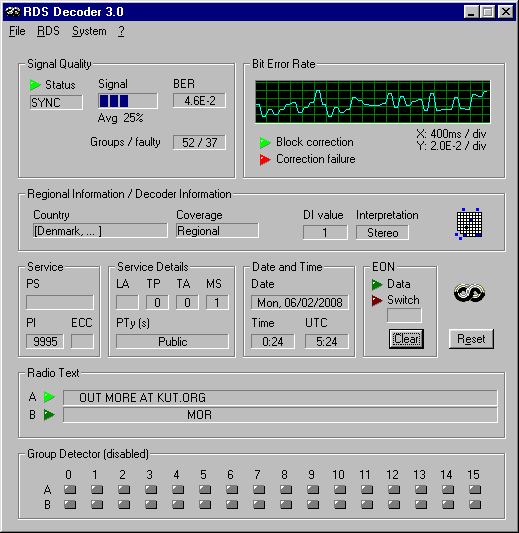Screen dimensions: 519x533
Task: Click group detector B5 indicator
Action: point(205,504)
